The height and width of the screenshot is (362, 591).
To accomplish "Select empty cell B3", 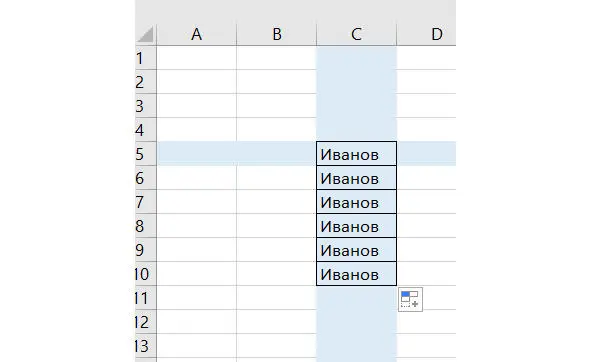I will (x=277, y=106).
